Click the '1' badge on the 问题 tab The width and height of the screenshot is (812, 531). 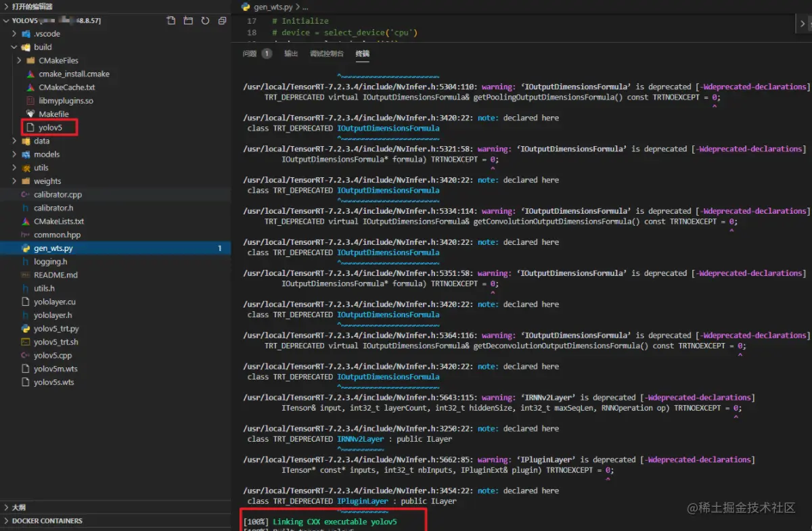click(x=267, y=53)
